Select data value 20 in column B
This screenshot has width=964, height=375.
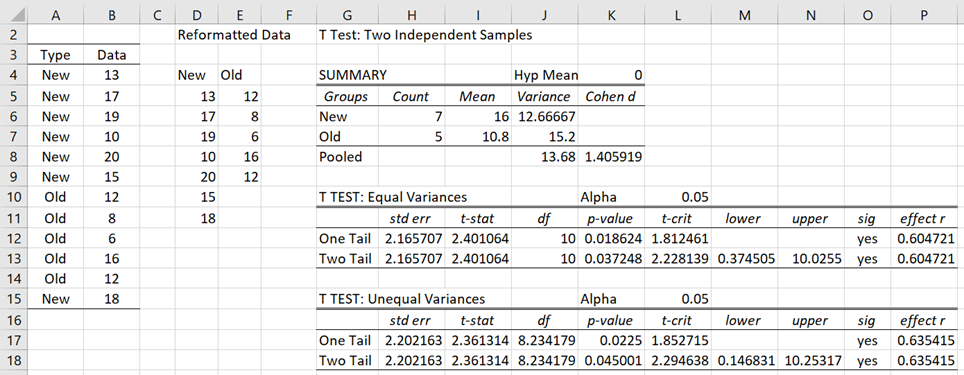pos(111,157)
